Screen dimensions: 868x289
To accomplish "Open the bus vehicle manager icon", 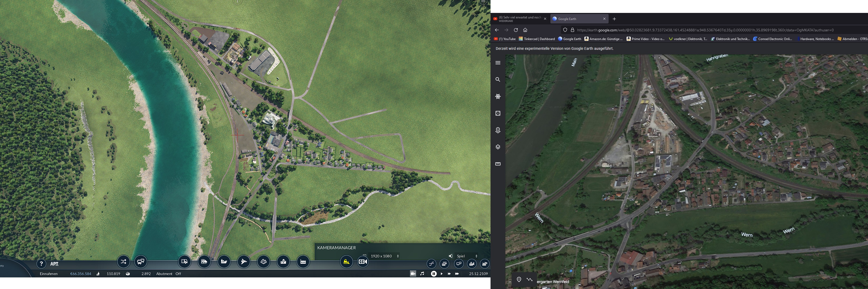I will pyautogui.click(x=140, y=262).
